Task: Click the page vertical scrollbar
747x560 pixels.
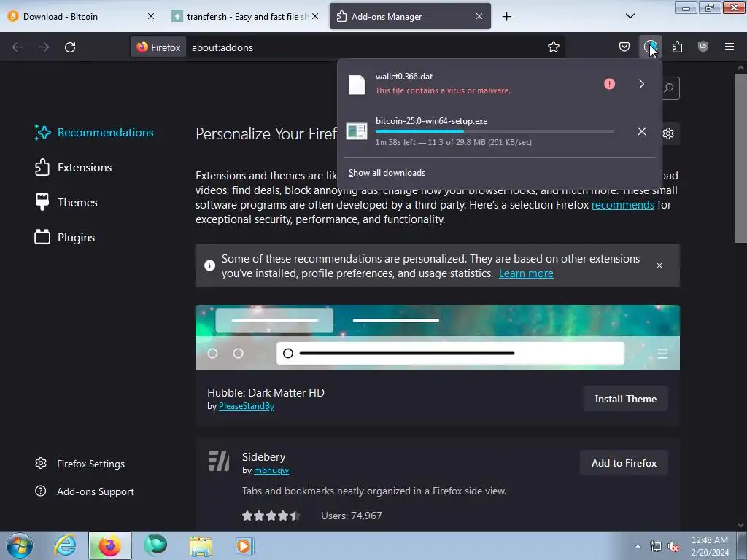Action: (740, 157)
